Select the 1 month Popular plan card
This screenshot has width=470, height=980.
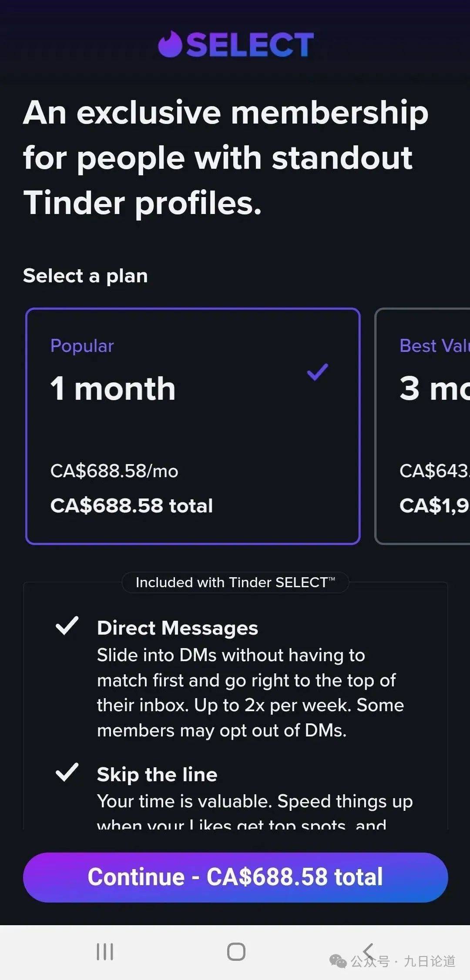pos(193,426)
